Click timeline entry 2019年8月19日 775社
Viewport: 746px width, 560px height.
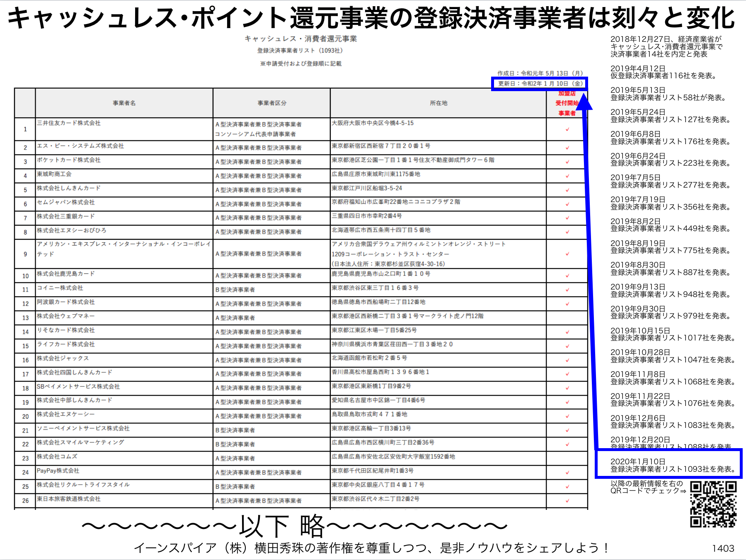click(671, 247)
